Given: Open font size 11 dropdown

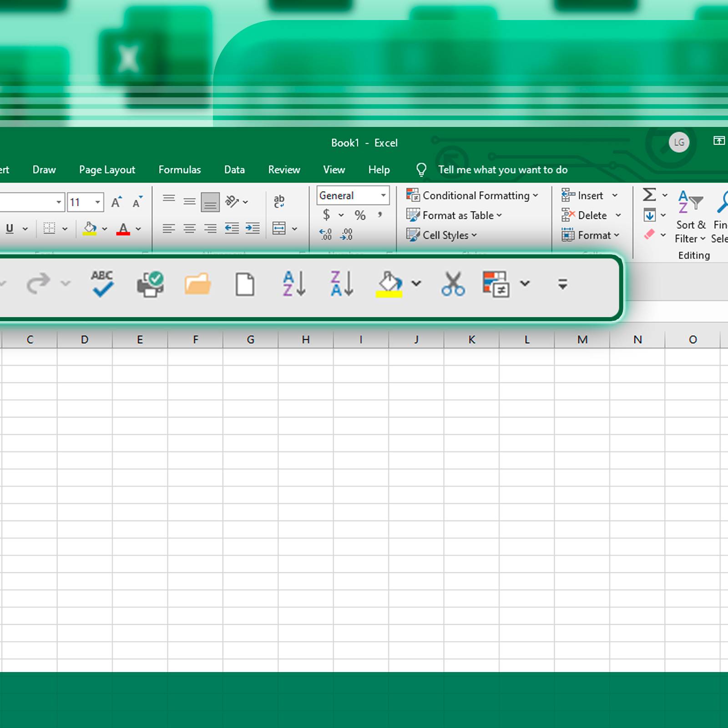Looking at the screenshot, I should click(x=97, y=202).
